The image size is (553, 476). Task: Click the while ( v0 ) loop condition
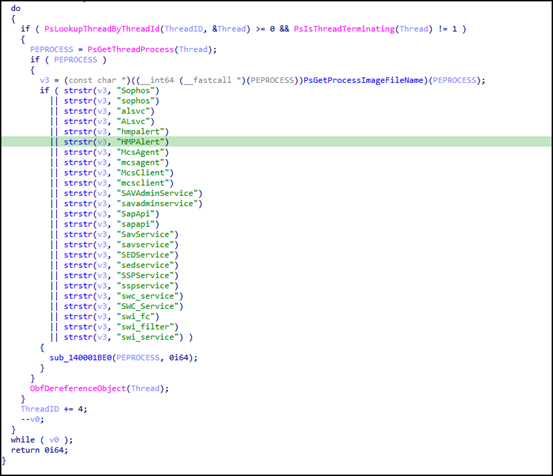pyautogui.click(x=42, y=440)
